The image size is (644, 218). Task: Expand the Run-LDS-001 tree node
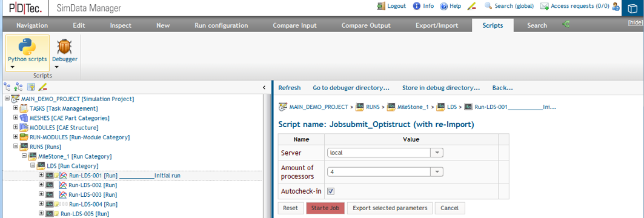41,175
